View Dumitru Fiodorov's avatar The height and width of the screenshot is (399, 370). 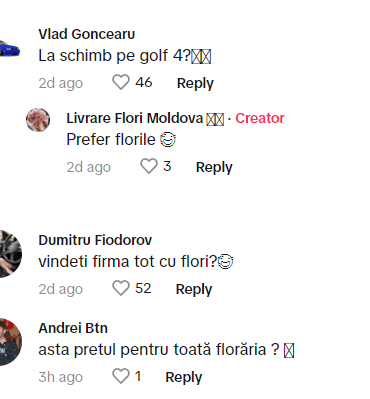[10, 254]
